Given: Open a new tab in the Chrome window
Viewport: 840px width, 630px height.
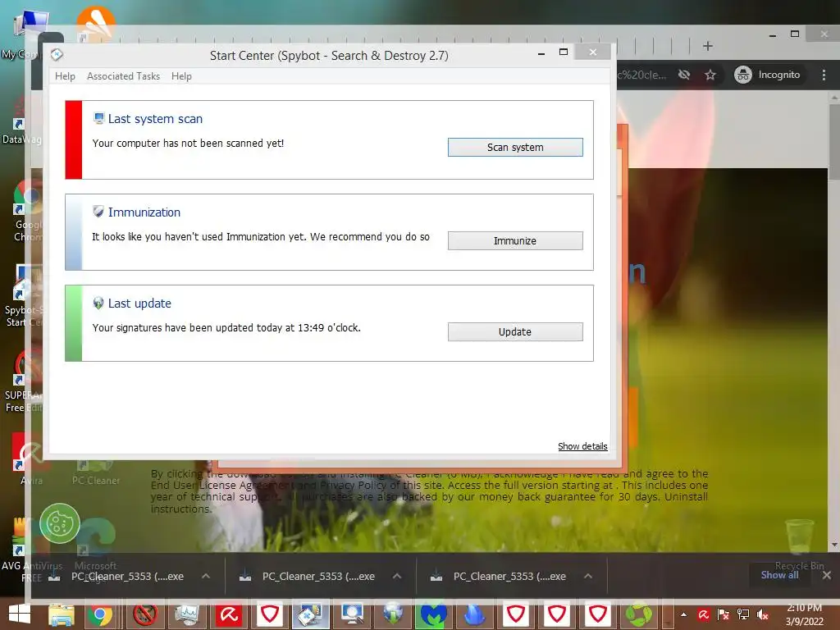Looking at the screenshot, I should 708,46.
